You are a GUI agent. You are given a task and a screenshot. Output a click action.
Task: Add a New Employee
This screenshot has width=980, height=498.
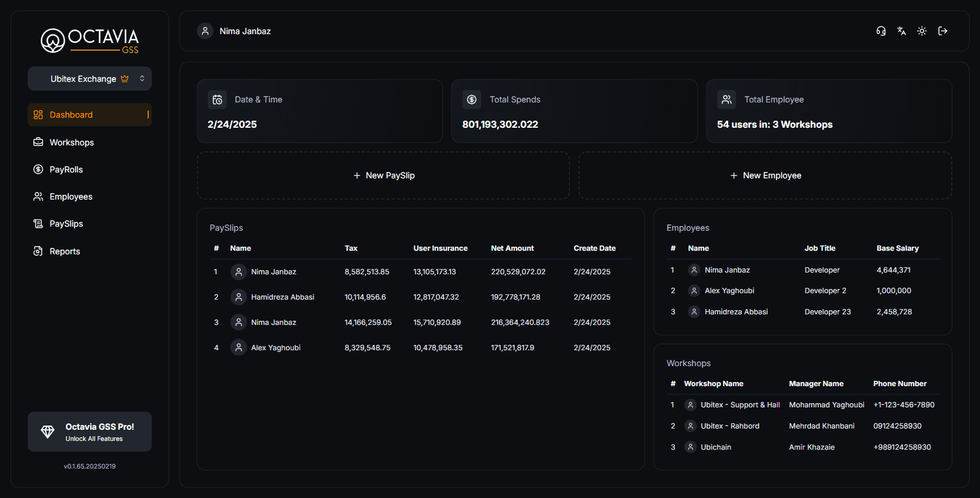(765, 175)
